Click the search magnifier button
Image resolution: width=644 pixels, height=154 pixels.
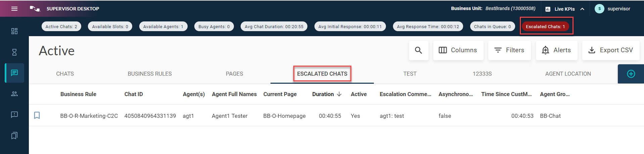point(418,50)
